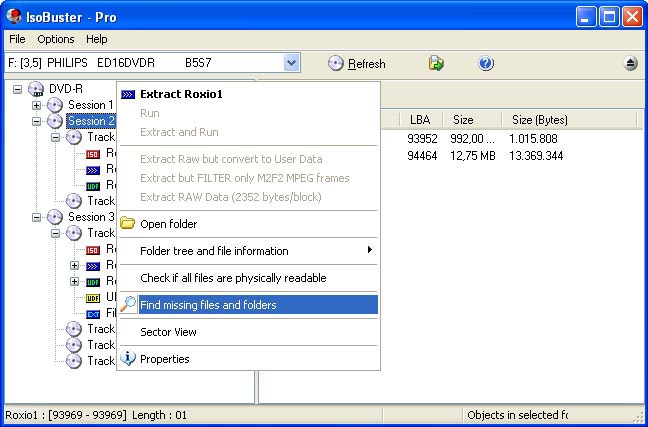Select red ISO file system icon under Session 2
648x427 pixels.
93,154
